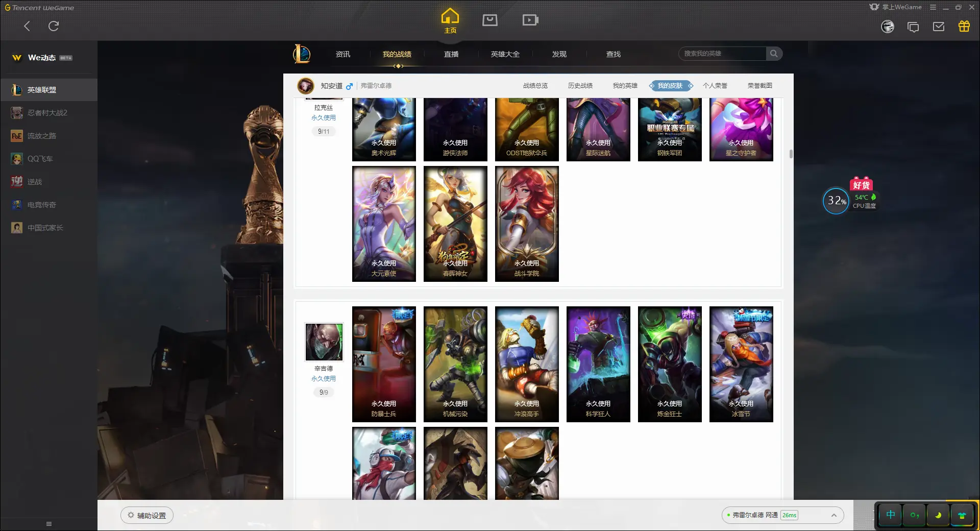Open the 发现 tab
The width and height of the screenshot is (980, 531).
coord(559,54)
